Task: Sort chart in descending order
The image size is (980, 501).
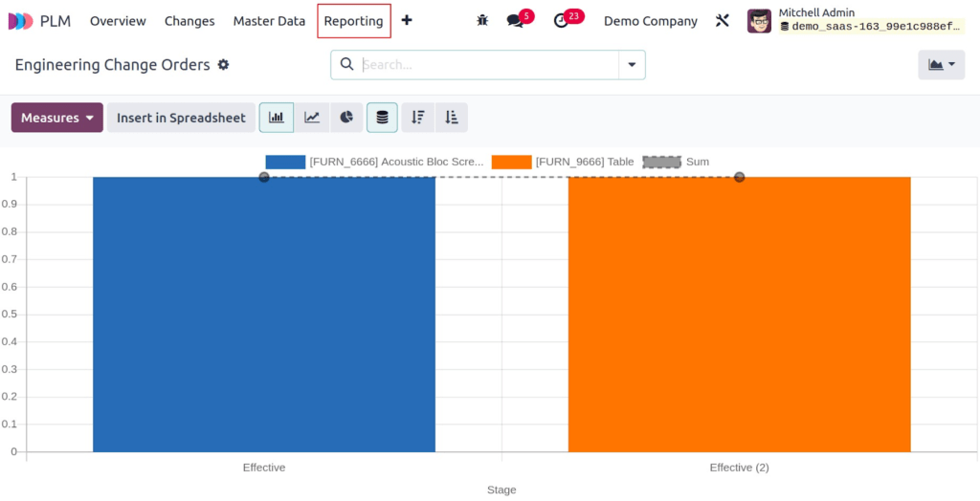Action: pyautogui.click(x=417, y=118)
